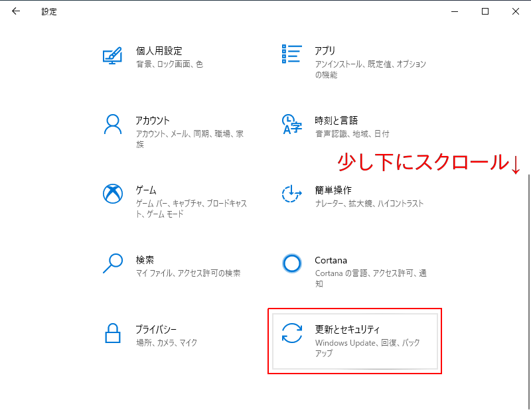
Task: Open ゲーム settings title
Action: pyautogui.click(x=146, y=190)
